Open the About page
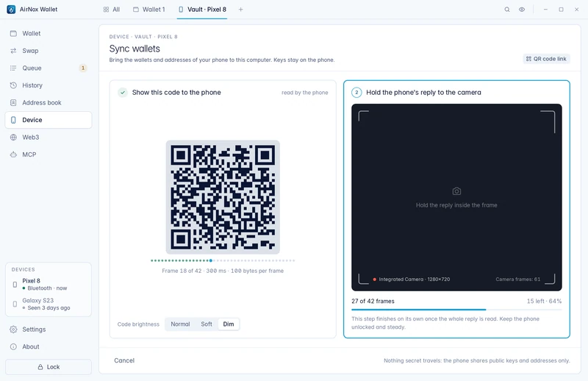 tap(49, 346)
